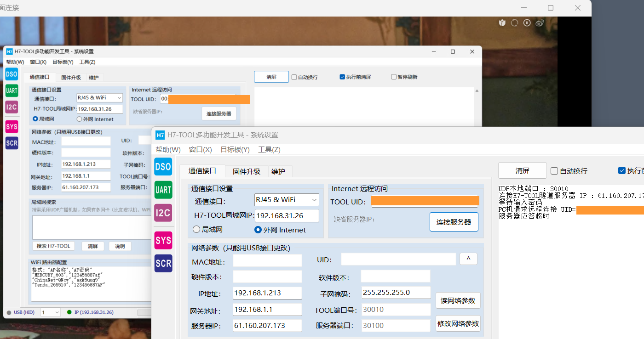Open the USB (HID) number dropdown in status bar
644x339 pixels.
[51, 312]
